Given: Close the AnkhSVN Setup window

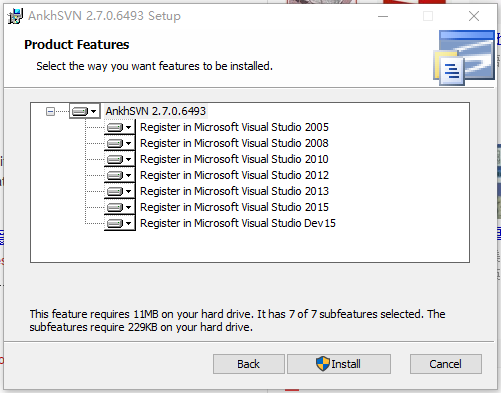Looking at the screenshot, I should [474, 16].
